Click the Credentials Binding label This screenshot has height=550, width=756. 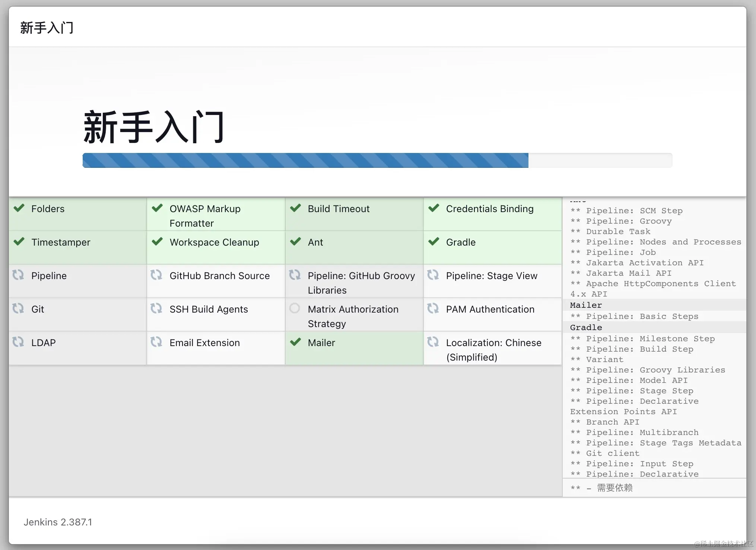pyautogui.click(x=490, y=209)
